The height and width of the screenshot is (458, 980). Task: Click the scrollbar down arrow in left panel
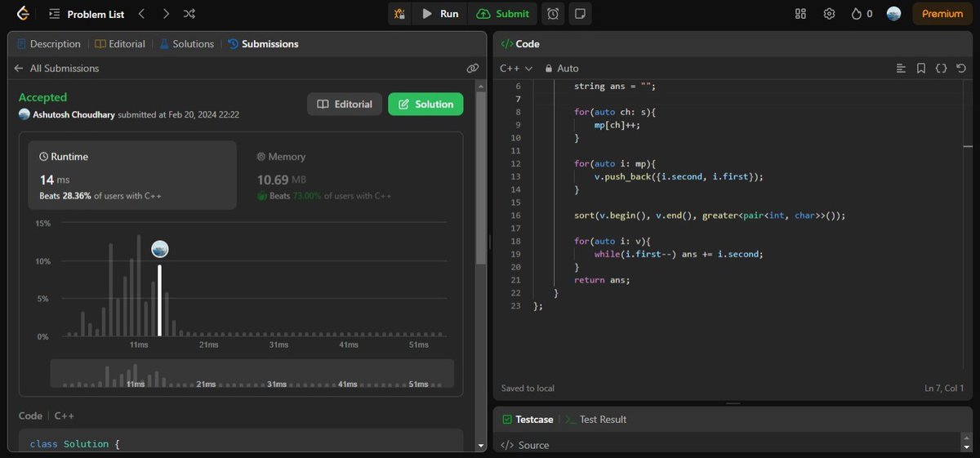click(x=481, y=446)
